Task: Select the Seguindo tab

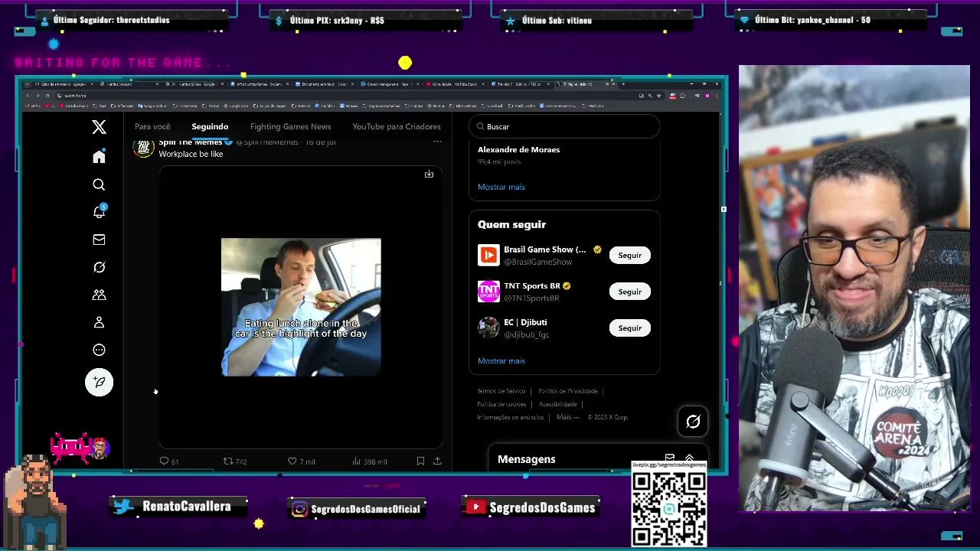Action: point(210,126)
